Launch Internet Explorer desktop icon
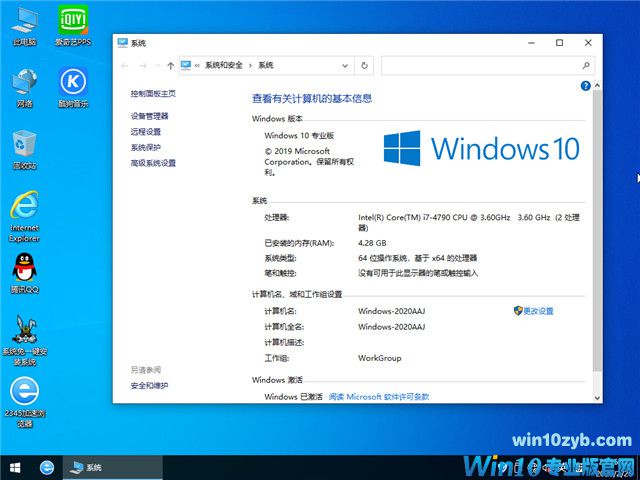This screenshot has width=640, height=480. tap(24, 216)
